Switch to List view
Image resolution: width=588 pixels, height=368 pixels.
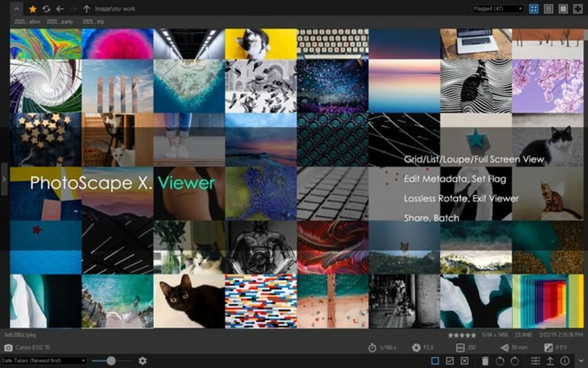[x=549, y=9]
